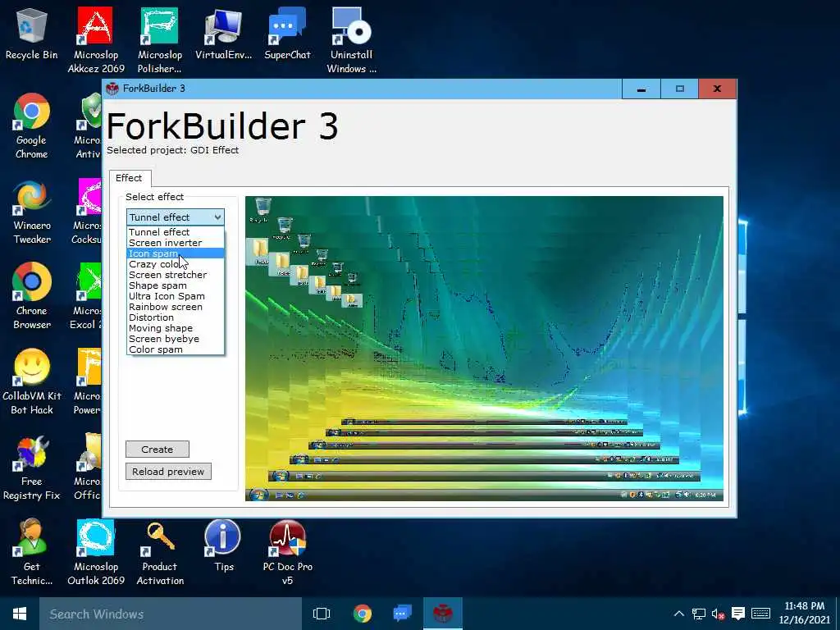Open Winaero Tweaker desktop icon
This screenshot has width=840, height=630.
(x=32, y=212)
